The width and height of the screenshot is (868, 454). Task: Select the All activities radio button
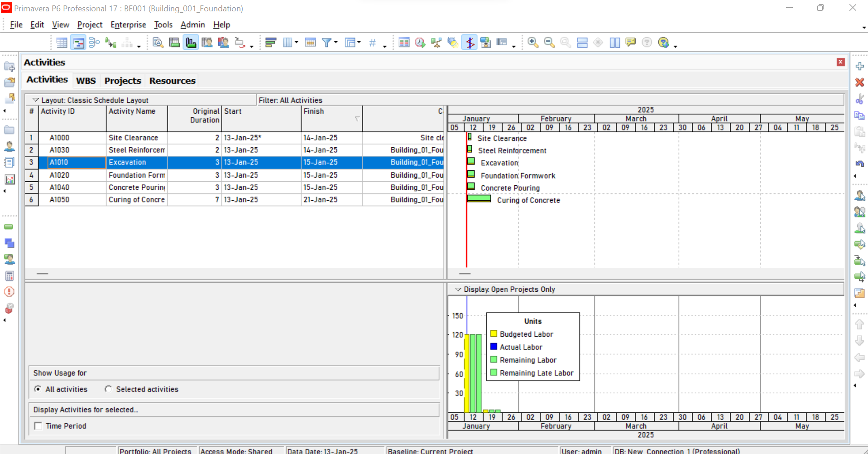coord(38,389)
